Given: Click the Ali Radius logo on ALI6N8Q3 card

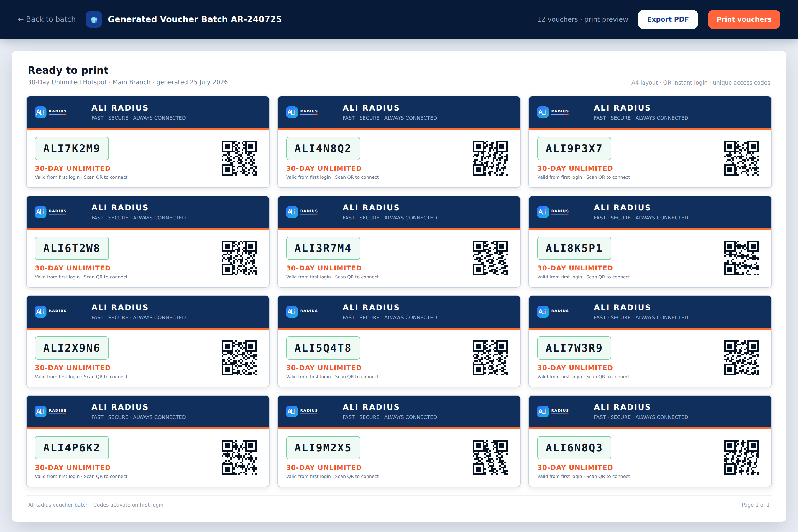Looking at the screenshot, I should click(553, 411).
